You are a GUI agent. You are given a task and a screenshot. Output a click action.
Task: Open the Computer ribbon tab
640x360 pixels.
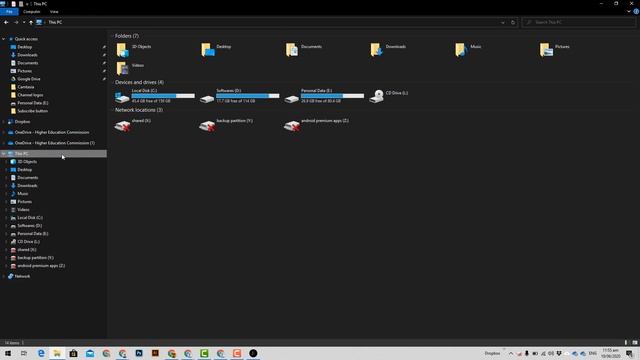point(31,12)
